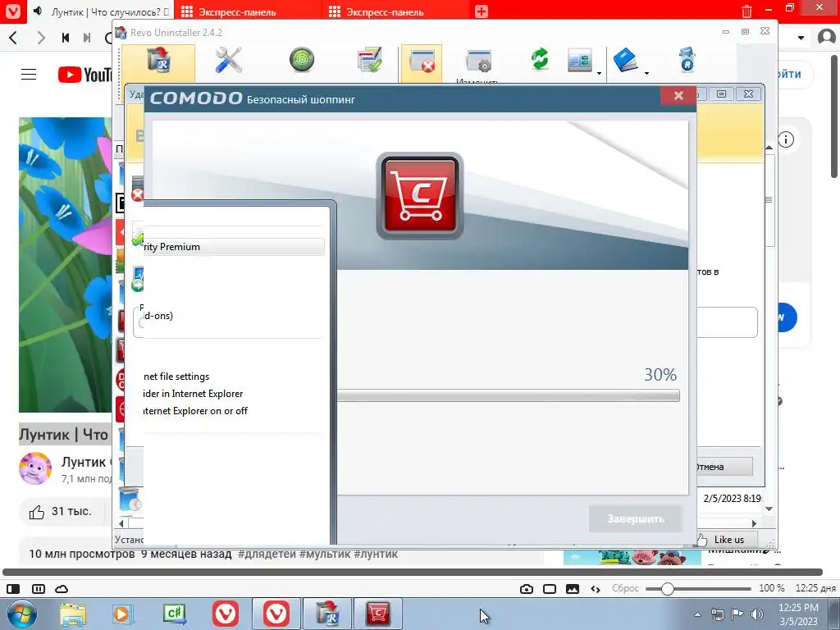Screen dimensions: 840x630
Task: Click the rewind history button in Vivaldi
Action: [x=66, y=38]
